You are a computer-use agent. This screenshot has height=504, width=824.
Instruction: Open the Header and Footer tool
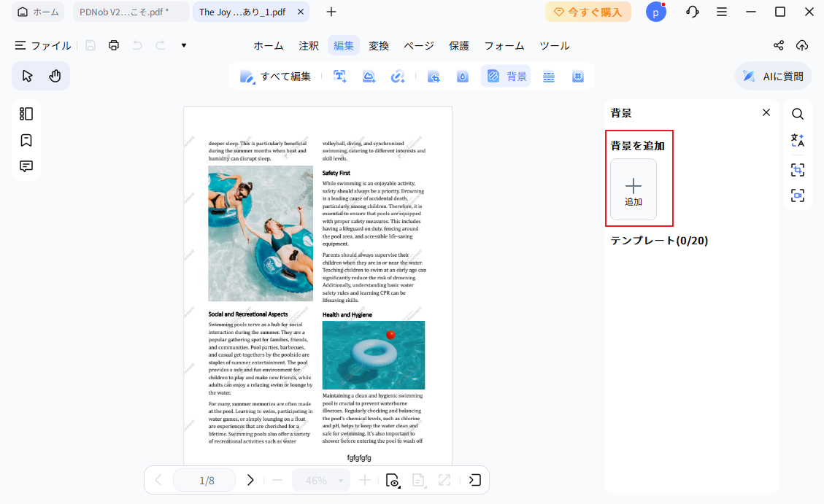[549, 75]
